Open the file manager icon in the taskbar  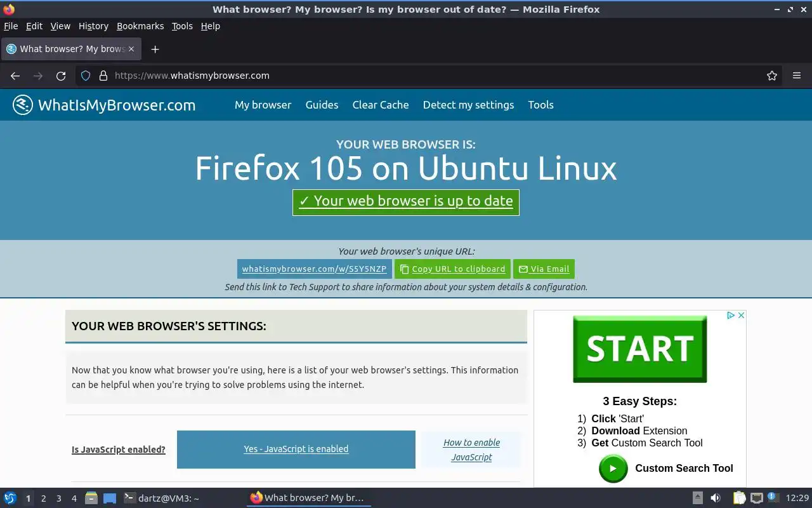(x=91, y=498)
